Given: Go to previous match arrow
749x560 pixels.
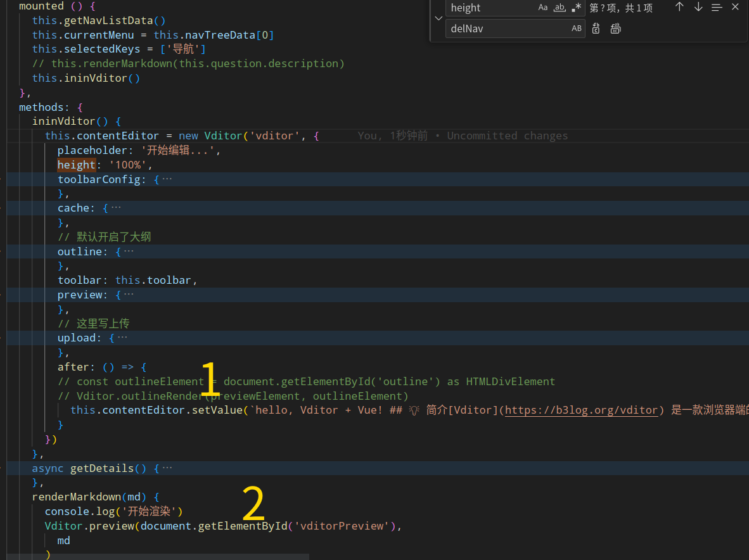Looking at the screenshot, I should (679, 7).
